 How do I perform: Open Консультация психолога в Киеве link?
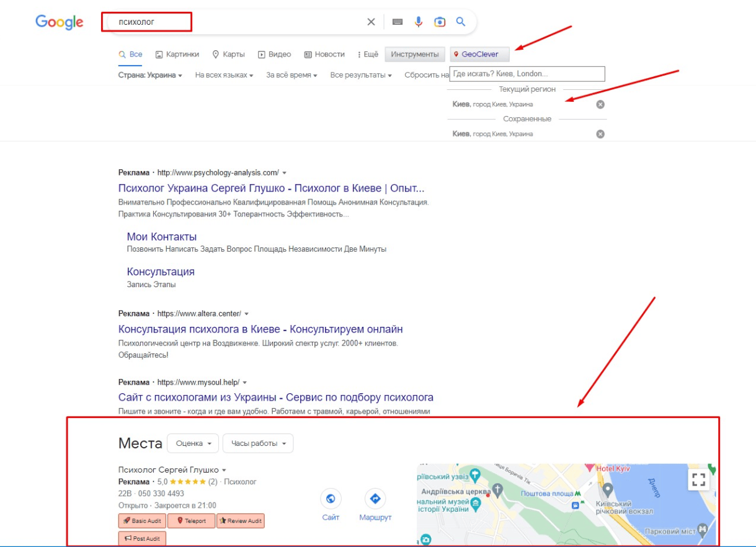pos(260,329)
